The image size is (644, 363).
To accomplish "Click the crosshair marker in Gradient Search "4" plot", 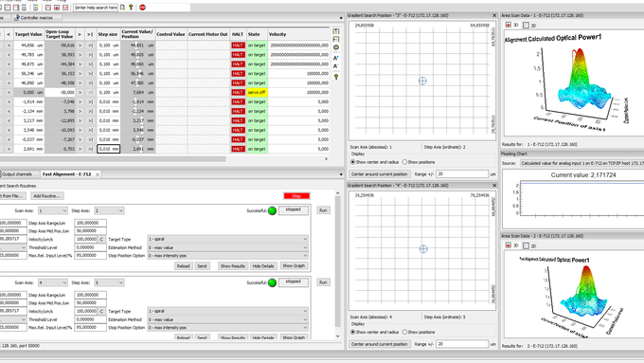I will pos(423,248).
